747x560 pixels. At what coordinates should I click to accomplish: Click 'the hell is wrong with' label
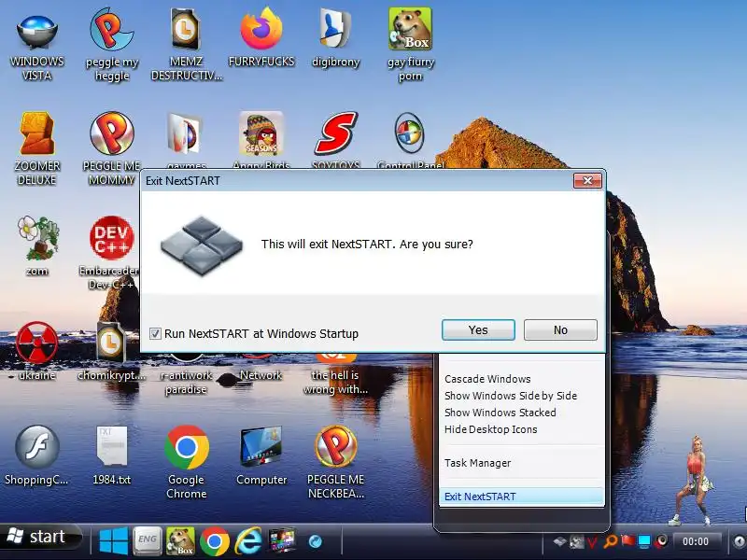click(335, 382)
